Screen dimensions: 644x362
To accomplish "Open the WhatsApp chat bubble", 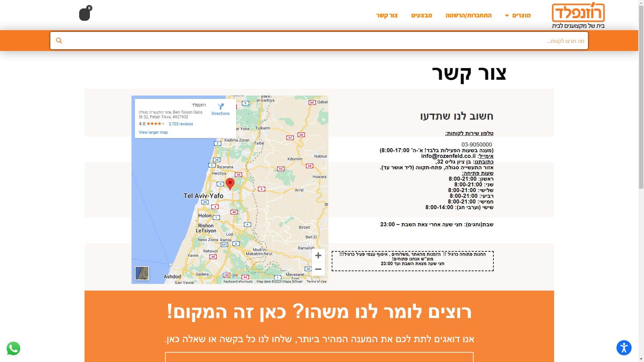I will click(13, 348).
